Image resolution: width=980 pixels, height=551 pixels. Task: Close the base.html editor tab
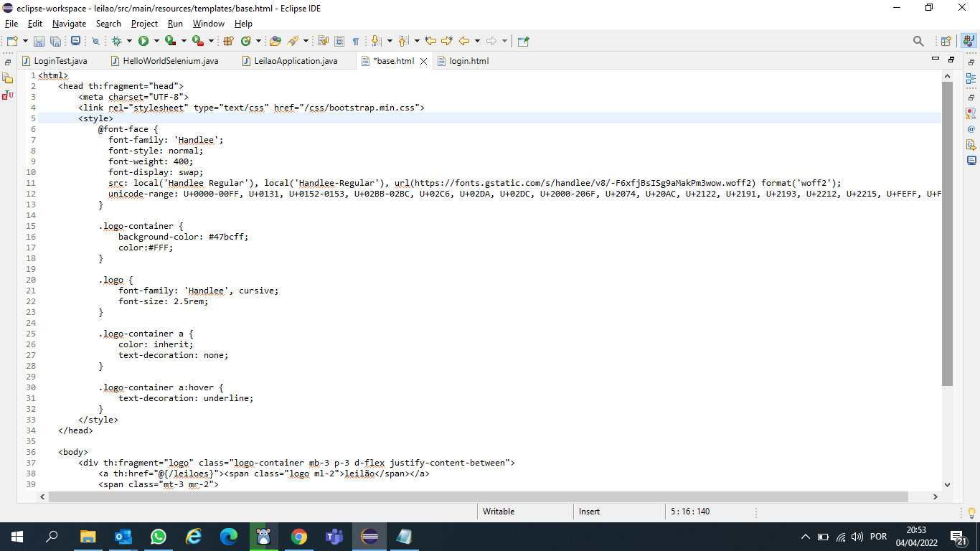(x=424, y=61)
